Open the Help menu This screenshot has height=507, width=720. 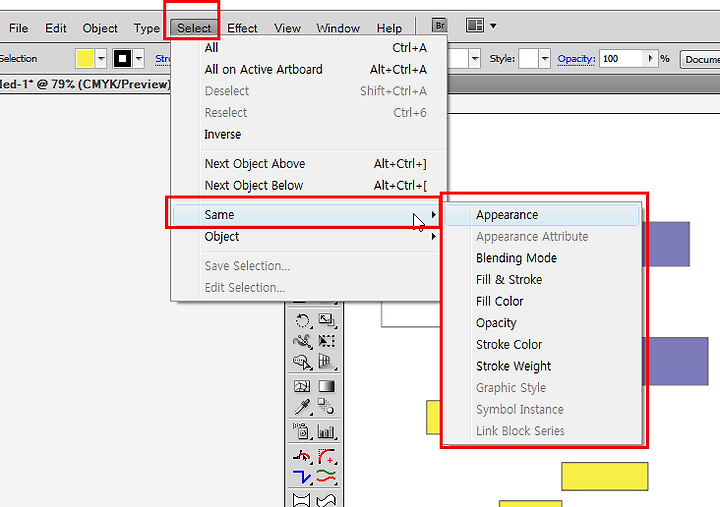(389, 28)
